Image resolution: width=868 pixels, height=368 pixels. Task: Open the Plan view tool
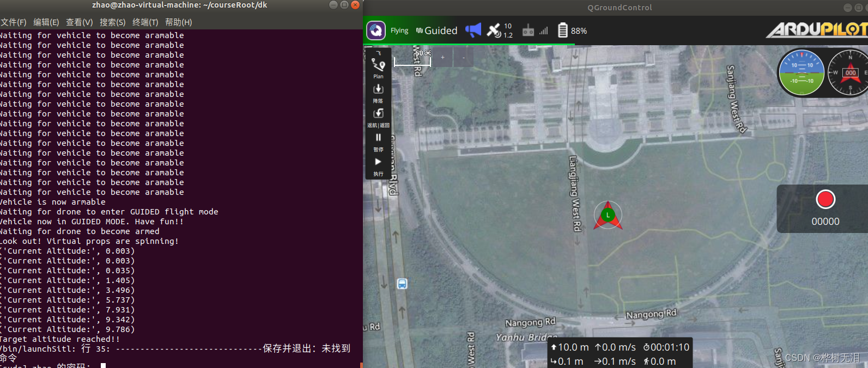(x=378, y=68)
